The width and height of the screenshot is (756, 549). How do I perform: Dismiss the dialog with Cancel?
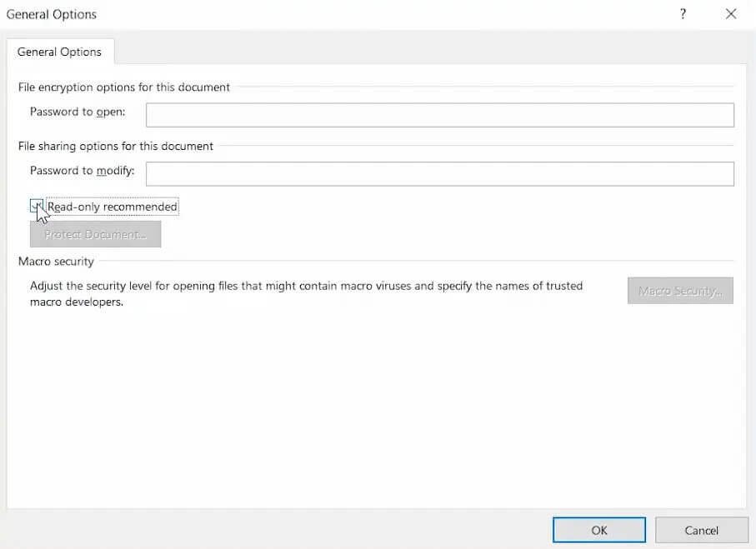click(x=701, y=530)
